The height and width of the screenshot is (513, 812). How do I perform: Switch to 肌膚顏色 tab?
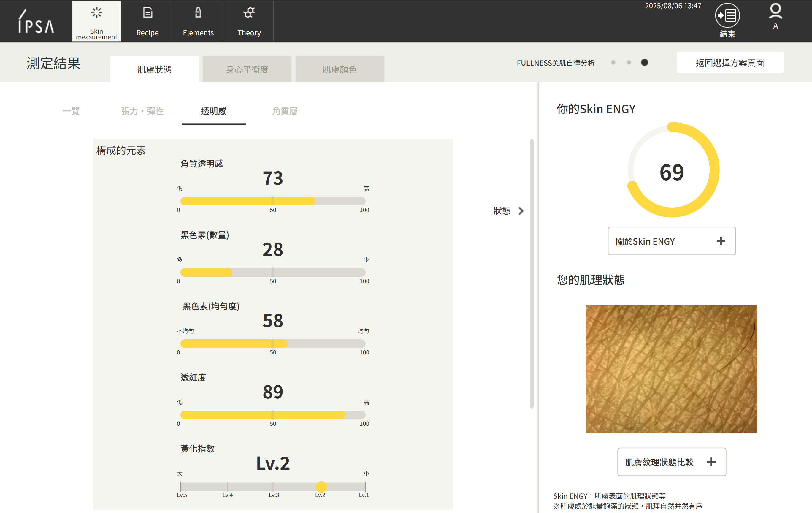pos(339,69)
